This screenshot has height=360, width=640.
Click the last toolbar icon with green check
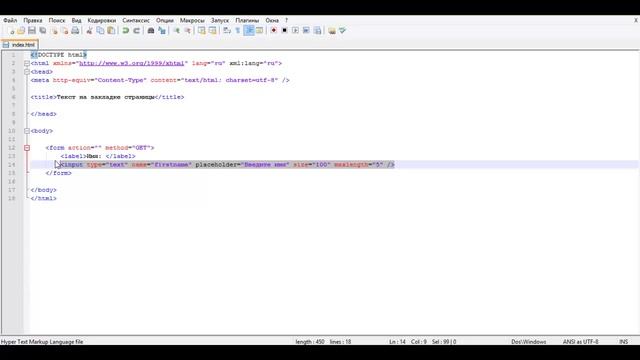tap(342, 31)
